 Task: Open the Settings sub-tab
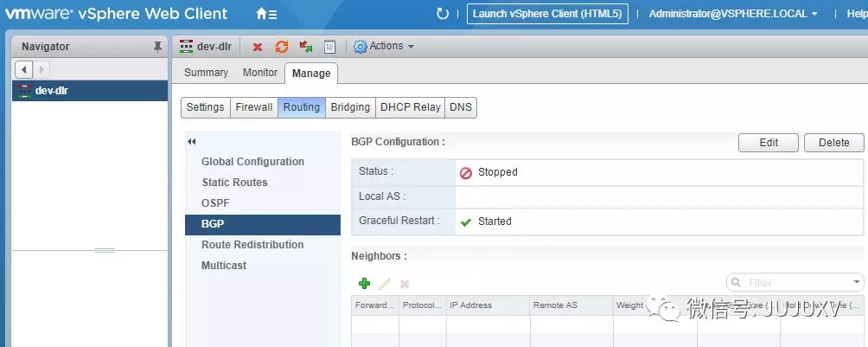click(206, 107)
